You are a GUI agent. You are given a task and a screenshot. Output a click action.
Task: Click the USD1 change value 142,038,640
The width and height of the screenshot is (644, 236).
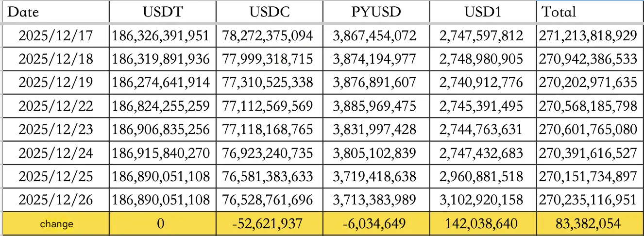(483, 224)
